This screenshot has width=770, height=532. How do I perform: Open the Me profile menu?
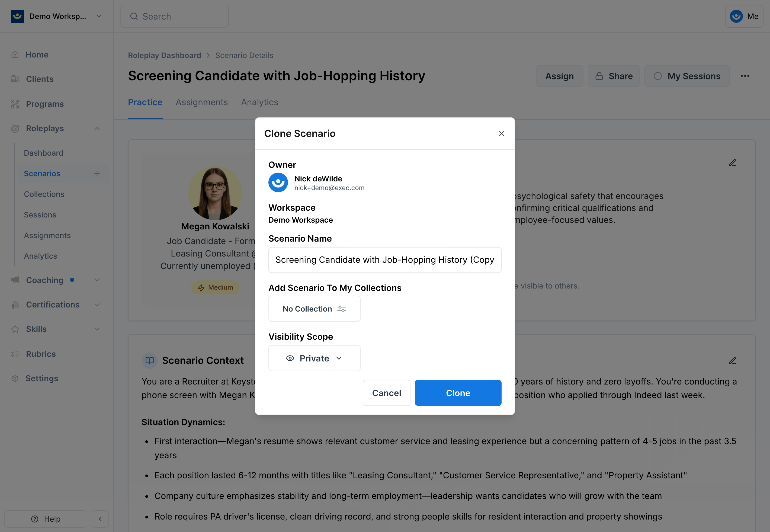744,16
